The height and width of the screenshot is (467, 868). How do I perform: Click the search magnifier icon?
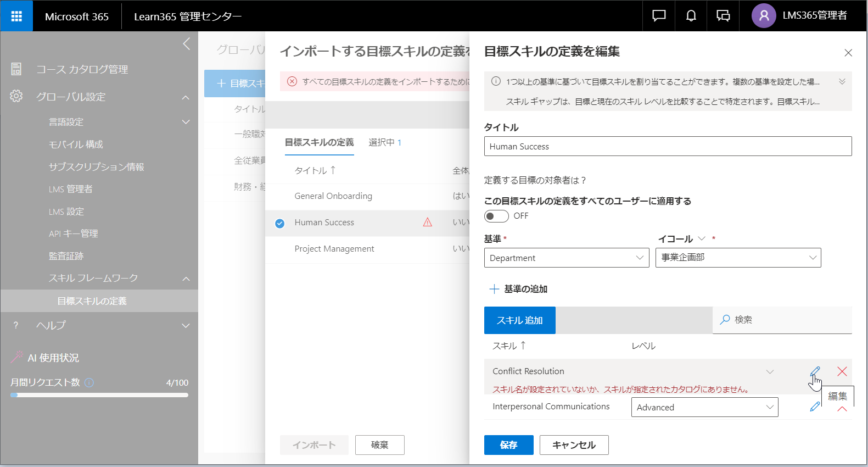pyautogui.click(x=725, y=319)
